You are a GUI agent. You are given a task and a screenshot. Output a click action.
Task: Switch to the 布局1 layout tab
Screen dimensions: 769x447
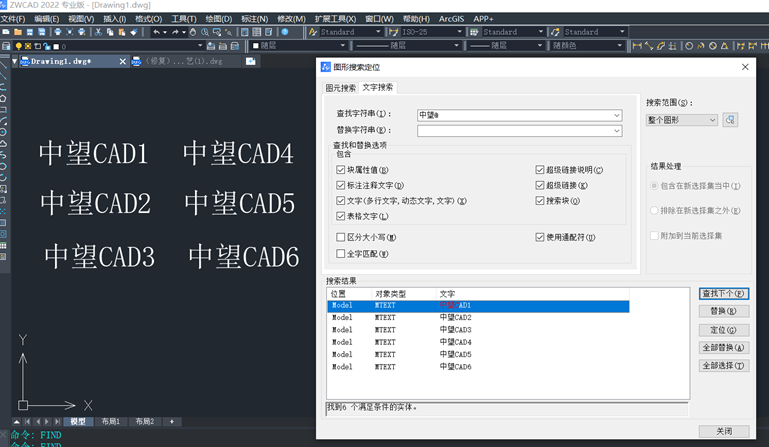(110, 421)
